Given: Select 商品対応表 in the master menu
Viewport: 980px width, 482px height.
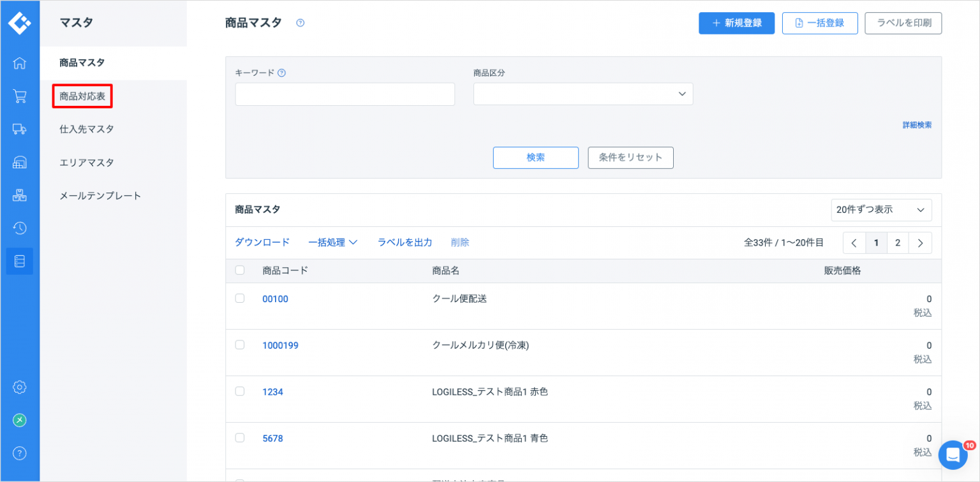Looking at the screenshot, I should [82, 96].
